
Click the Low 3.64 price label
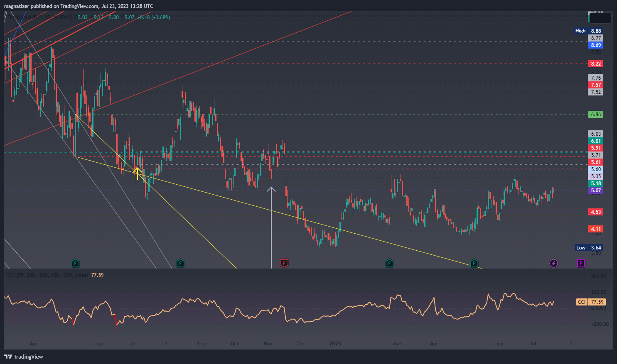click(588, 248)
